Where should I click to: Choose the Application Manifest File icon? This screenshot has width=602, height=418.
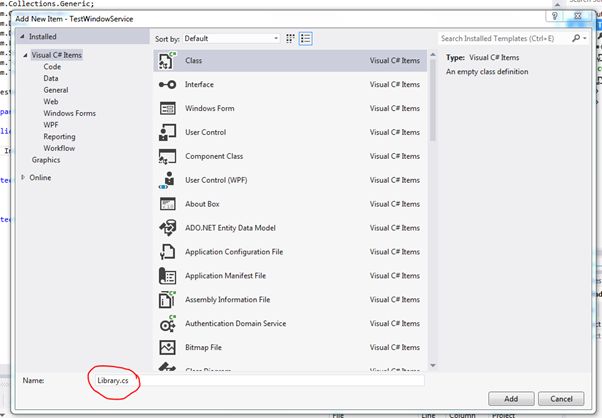coord(167,276)
